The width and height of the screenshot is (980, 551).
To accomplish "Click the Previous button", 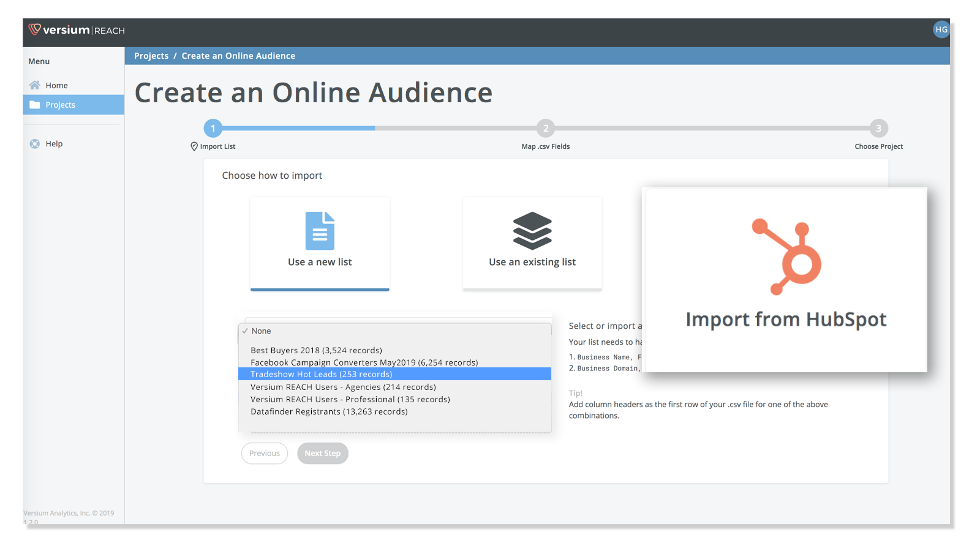I will click(265, 453).
